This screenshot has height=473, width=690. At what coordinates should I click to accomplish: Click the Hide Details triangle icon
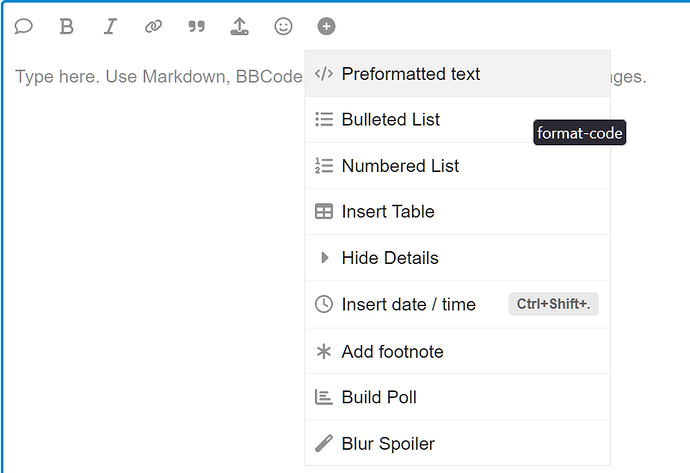tap(324, 258)
